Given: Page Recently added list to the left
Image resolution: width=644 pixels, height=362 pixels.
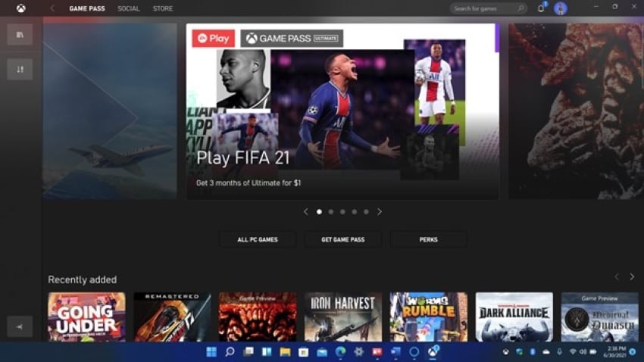Looking at the screenshot, I should (617, 277).
